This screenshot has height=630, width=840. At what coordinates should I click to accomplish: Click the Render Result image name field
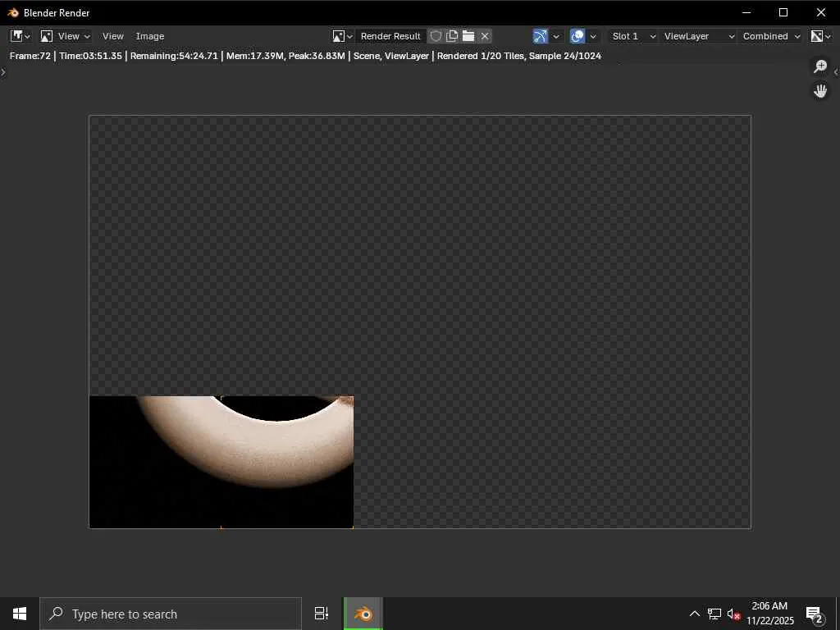pyautogui.click(x=390, y=36)
